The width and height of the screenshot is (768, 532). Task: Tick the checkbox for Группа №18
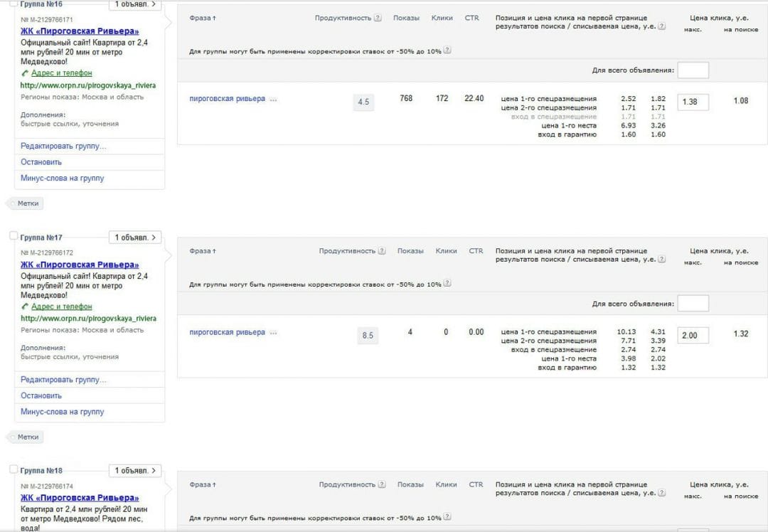point(14,469)
